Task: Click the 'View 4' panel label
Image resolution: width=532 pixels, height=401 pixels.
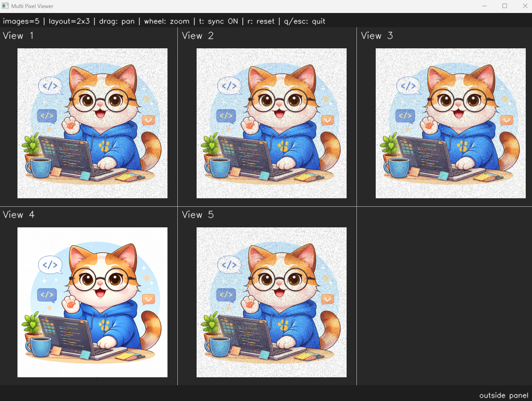Action: pos(18,214)
